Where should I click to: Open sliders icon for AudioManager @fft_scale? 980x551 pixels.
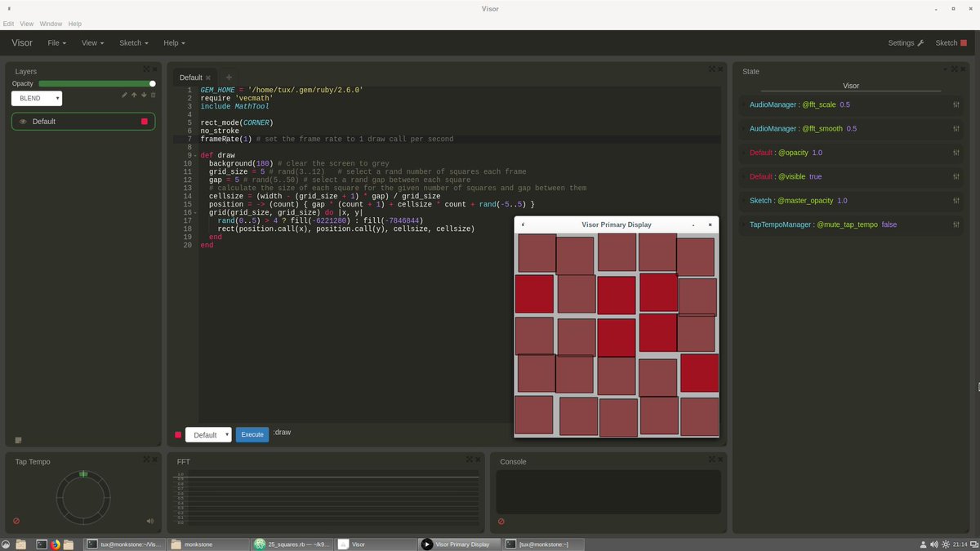[x=955, y=105]
